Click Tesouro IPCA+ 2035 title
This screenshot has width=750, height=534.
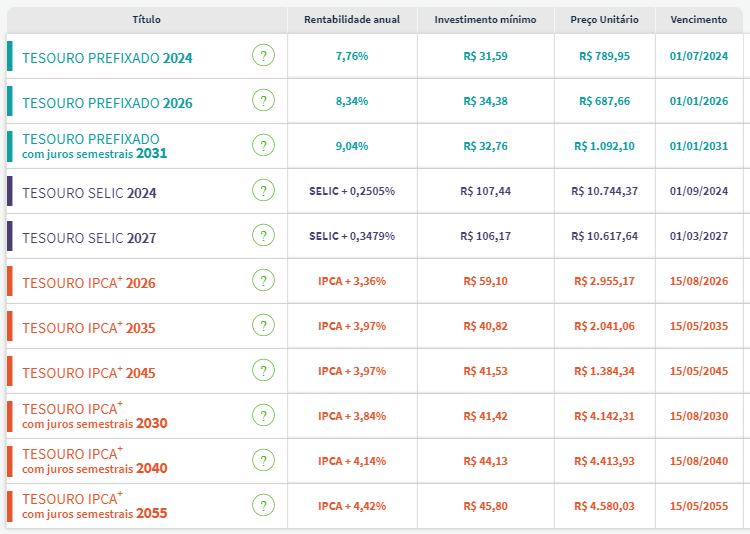89,328
